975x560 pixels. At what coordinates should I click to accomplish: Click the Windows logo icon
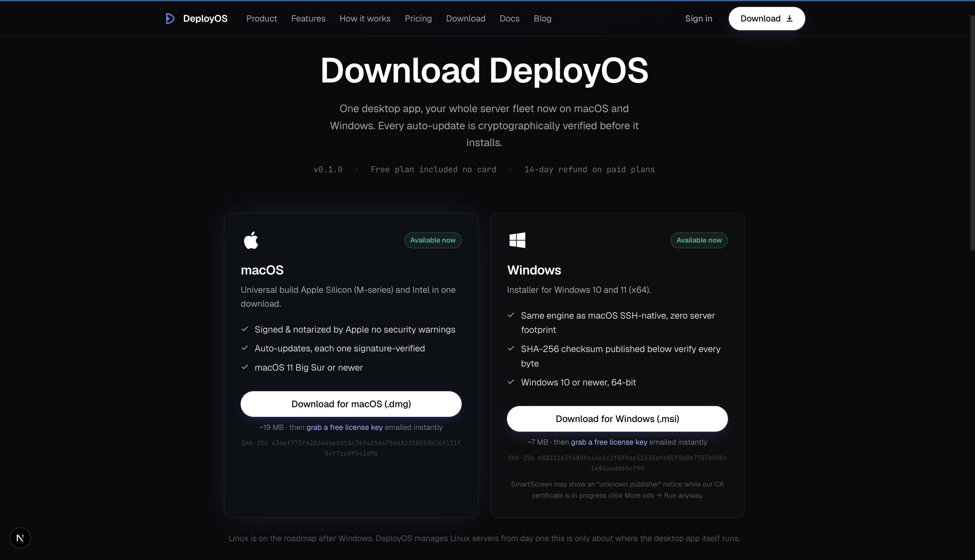(x=517, y=240)
